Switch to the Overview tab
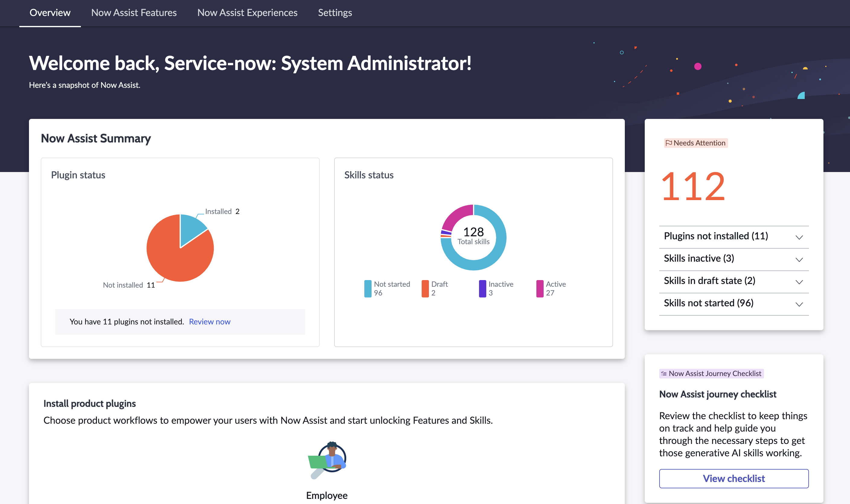 point(50,13)
